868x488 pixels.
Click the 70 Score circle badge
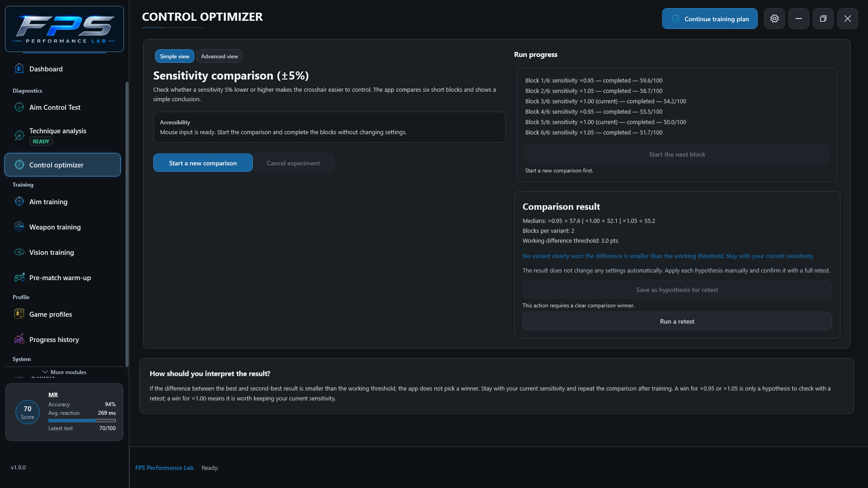tap(28, 412)
